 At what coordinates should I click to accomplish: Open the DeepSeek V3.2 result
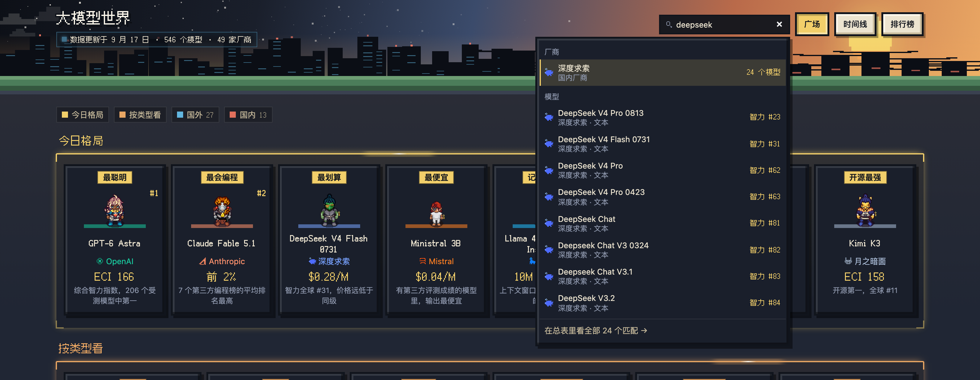click(x=662, y=303)
